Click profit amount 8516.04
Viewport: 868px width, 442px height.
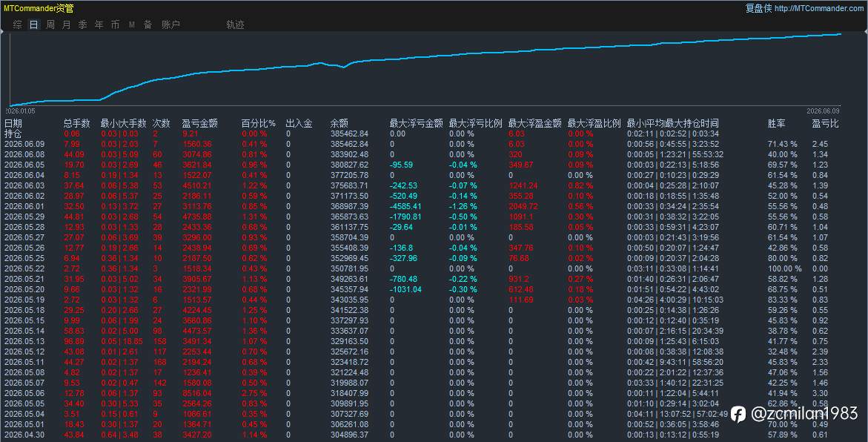click(197, 393)
